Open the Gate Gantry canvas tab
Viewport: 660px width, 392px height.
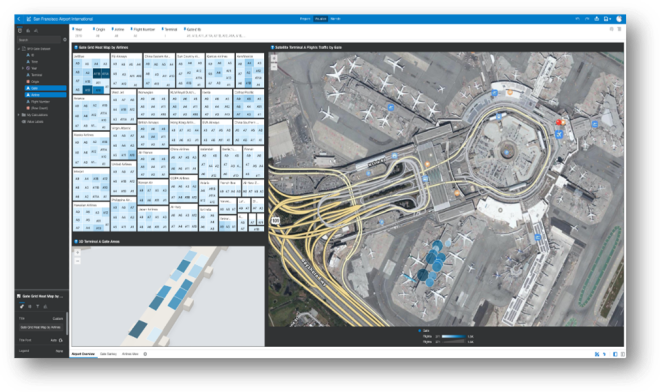tap(108, 354)
